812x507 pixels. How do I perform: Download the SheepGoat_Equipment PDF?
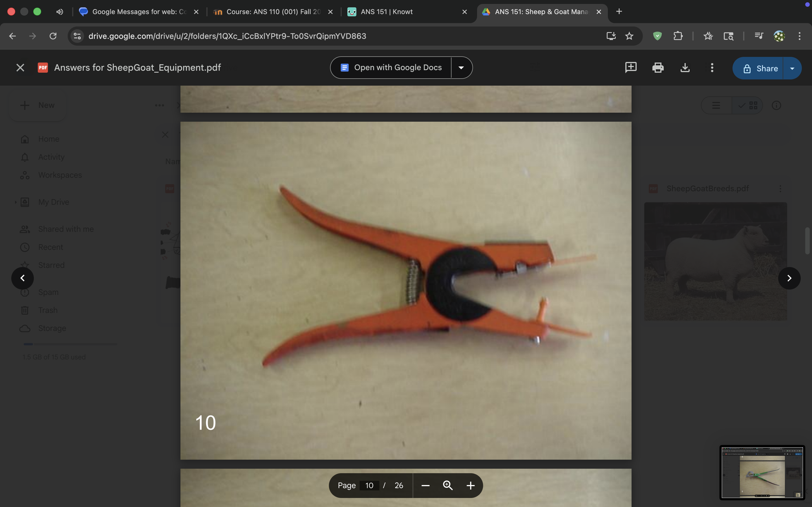685,68
